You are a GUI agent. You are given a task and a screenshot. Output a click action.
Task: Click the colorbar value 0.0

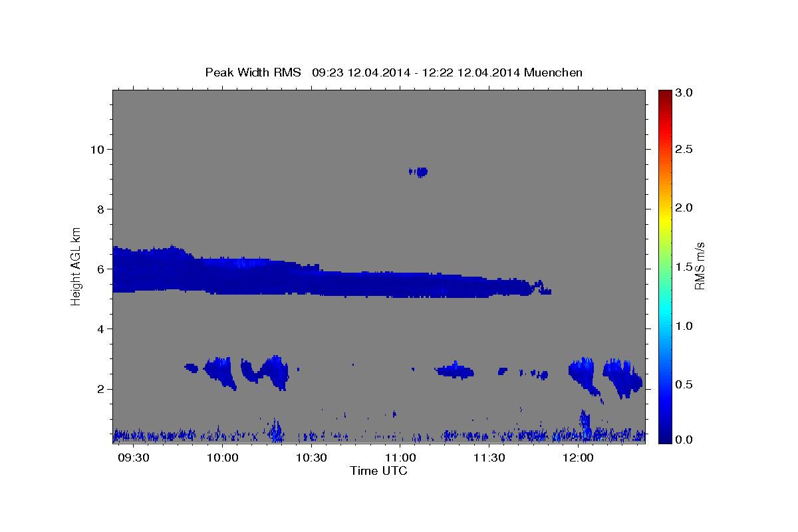[x=684, y=440]
